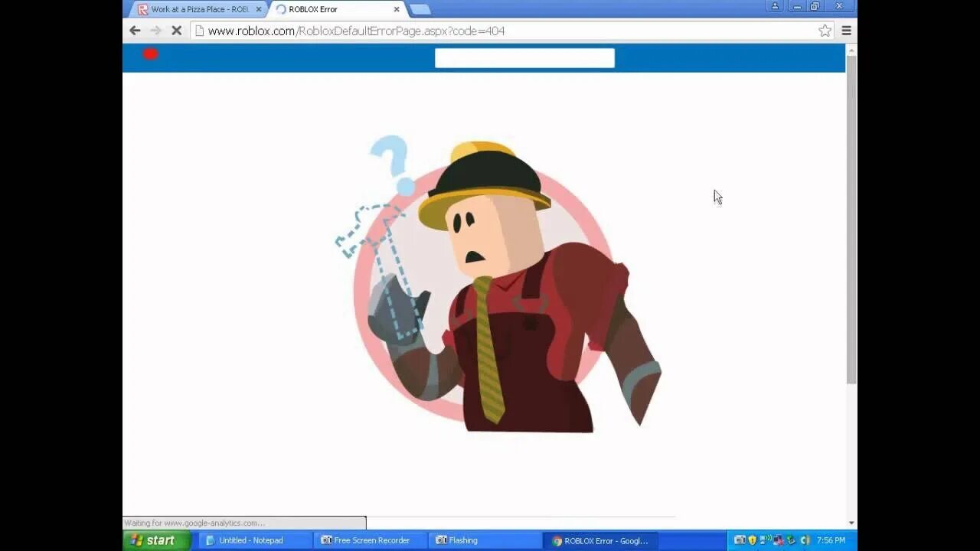Open a new browser tab
This screenshot has height=551, width=980.
click(420, 9)
